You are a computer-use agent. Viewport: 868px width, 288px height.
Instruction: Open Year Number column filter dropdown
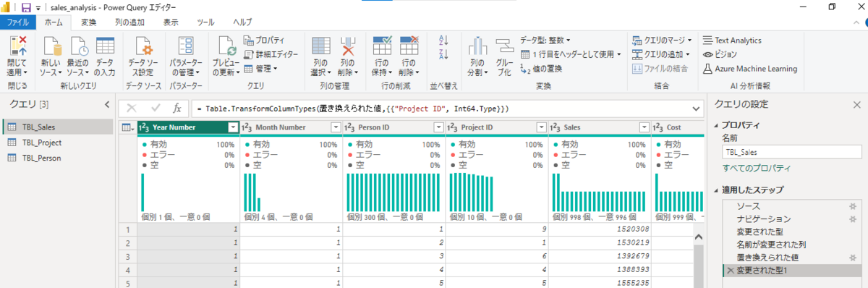pyautogui.click(x=232, y=127)
